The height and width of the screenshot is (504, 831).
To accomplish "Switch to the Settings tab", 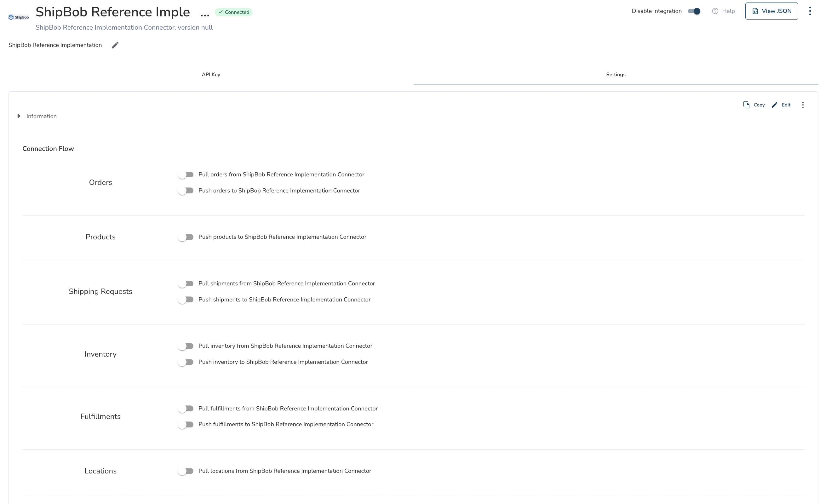I will pos(616,75).
